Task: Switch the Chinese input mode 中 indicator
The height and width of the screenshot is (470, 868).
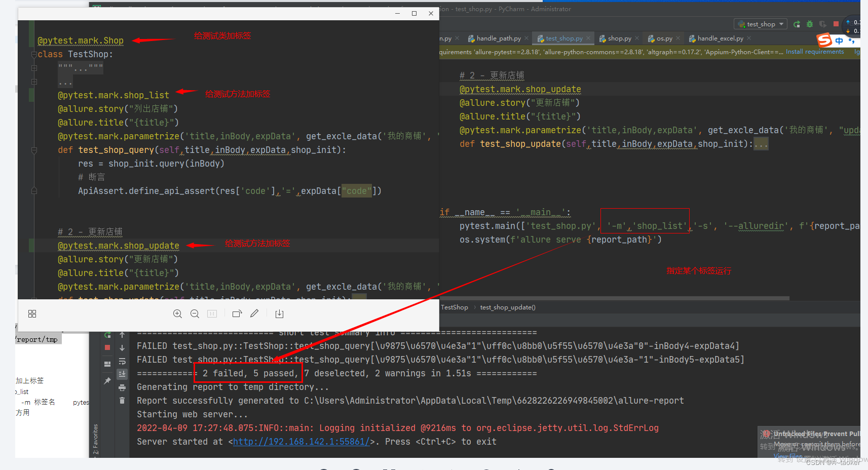Action: pyautogui.click(x=839, y=41)
